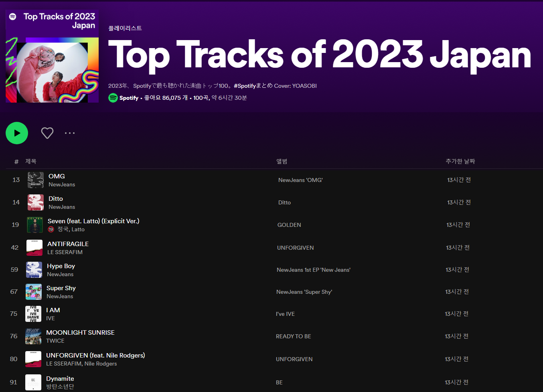Click the OMG track album thumbnail
Screen dimensions: 543x392
[x=35, y=180]
